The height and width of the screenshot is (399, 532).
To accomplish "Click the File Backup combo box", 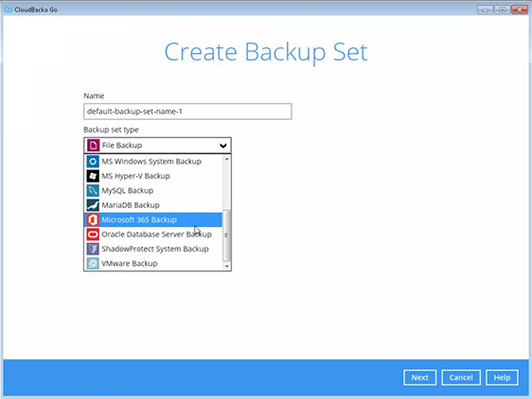I will tap(157, 146).
